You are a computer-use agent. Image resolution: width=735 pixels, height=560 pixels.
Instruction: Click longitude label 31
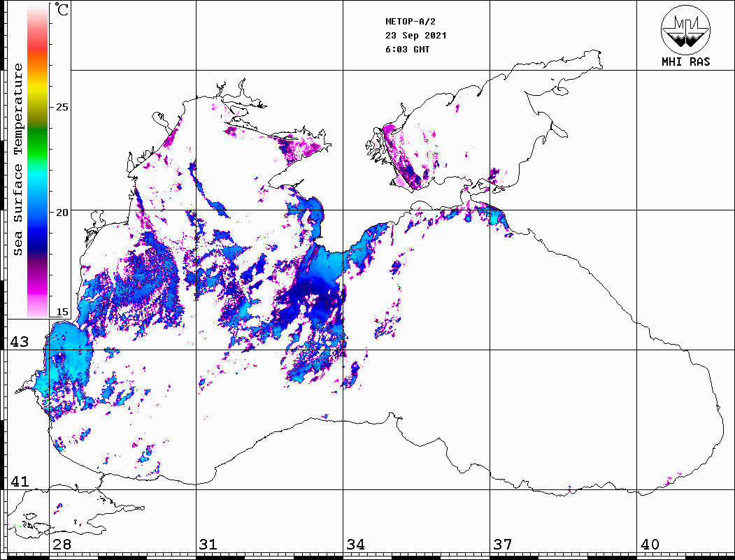click(208, 544)
